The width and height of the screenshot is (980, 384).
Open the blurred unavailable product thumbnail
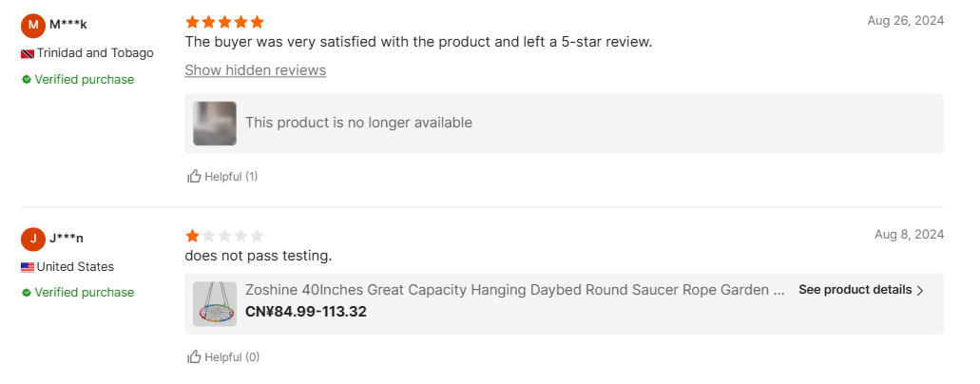click(x=215, y=124)
